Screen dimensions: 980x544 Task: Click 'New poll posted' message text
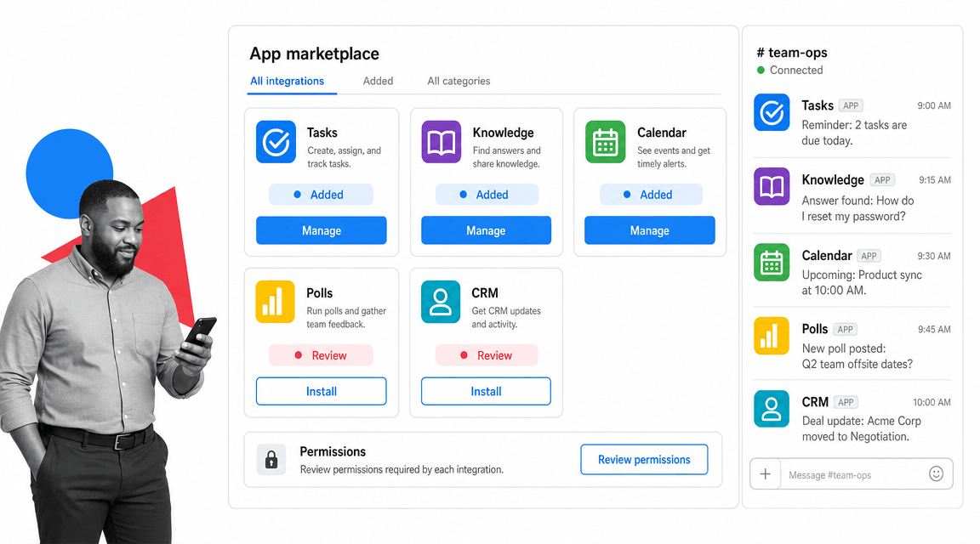tap(857, 356)
